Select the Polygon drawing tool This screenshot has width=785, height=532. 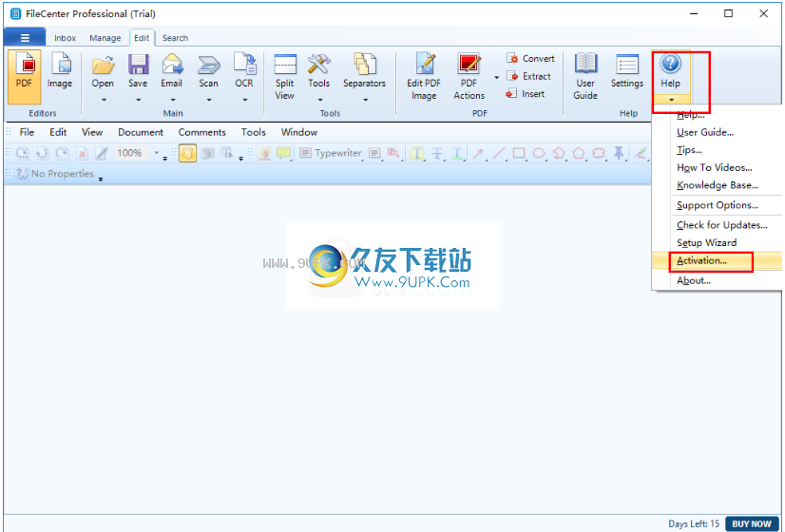579,153
